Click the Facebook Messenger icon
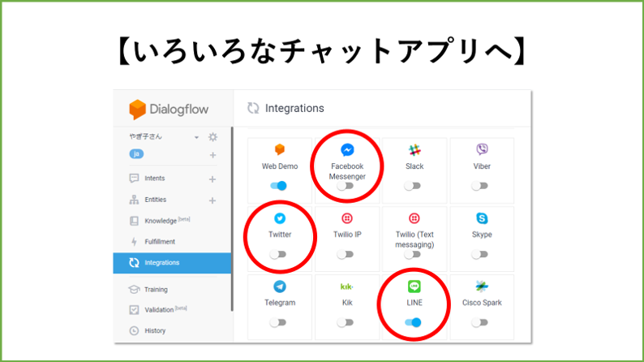644x362 pixels. pos(347,150)
